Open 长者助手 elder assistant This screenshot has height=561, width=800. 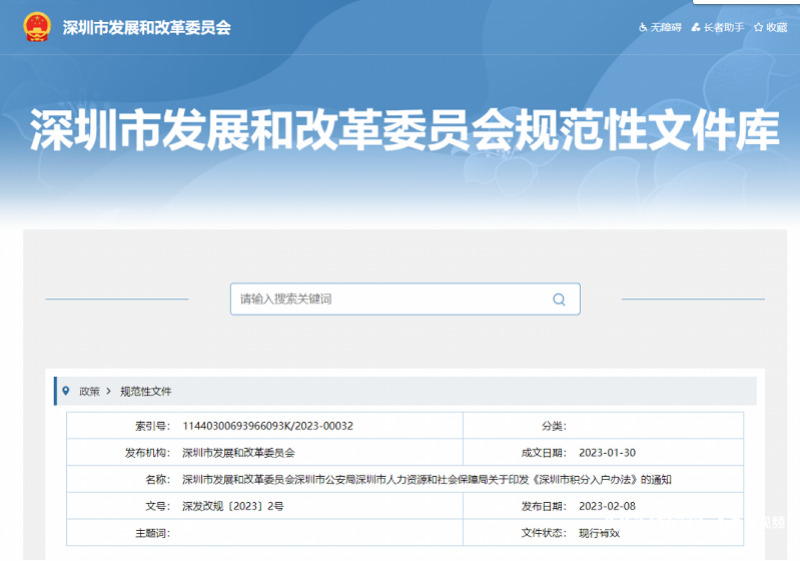click(723, 28)
